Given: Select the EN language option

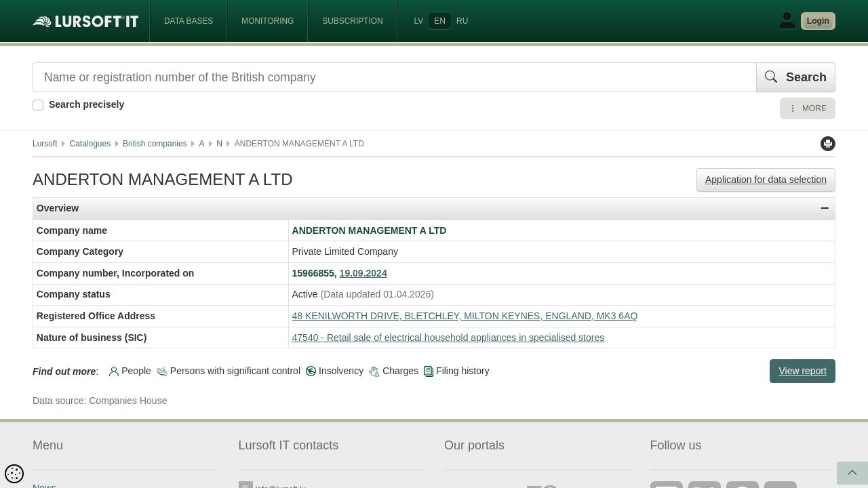Looking at the screenshot, I should click(x=439, y=21).
